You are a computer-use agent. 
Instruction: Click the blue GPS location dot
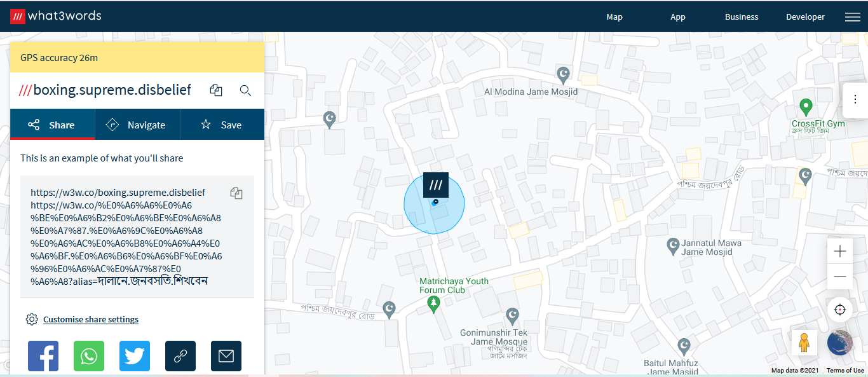pyautogui.click(x=435, y=202)
